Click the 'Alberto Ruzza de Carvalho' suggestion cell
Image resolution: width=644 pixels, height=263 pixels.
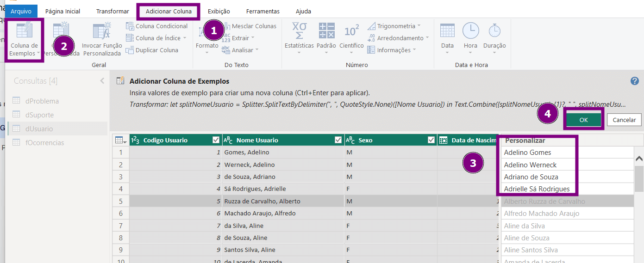[567, 201]
